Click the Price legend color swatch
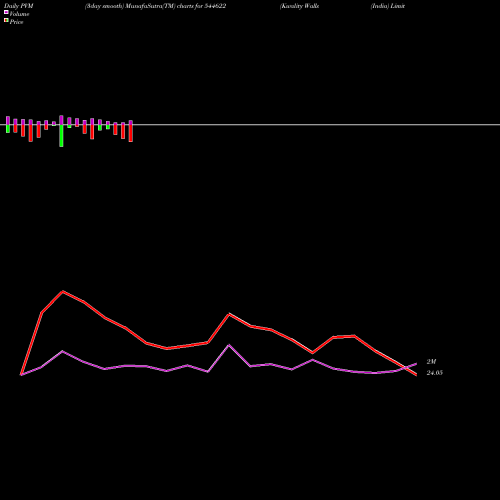Screen dimensions: 500x500 click(x=6, y=20)
